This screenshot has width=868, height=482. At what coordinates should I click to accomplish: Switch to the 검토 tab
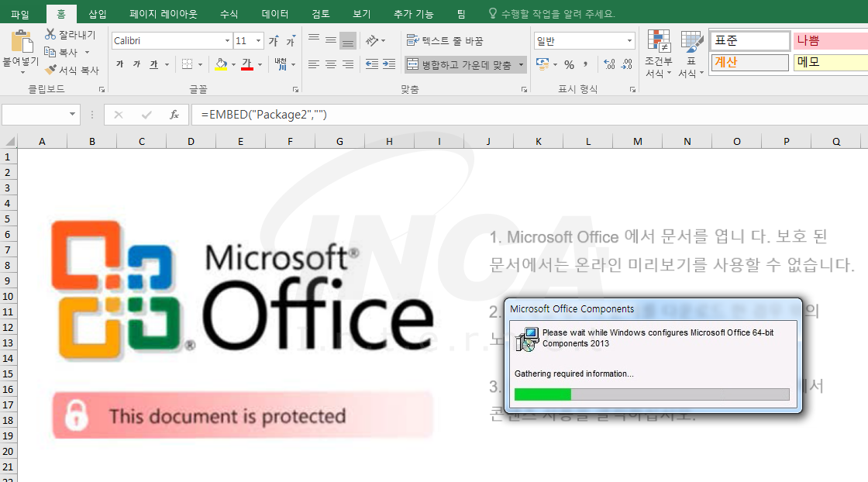click(x=321, y=14)
